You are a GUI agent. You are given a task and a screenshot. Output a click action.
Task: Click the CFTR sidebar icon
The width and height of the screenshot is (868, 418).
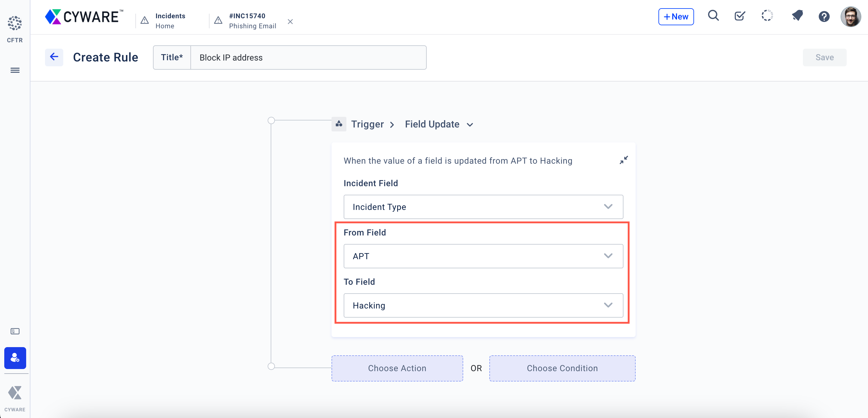pyautogui.click(x=14, y=24)
